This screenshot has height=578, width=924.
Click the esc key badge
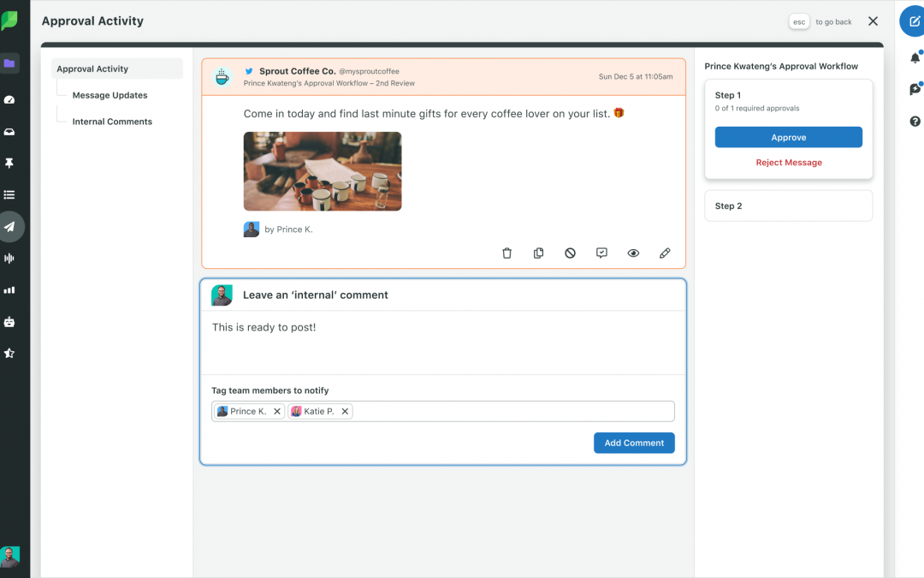pyautogui.click(x=799, y=21)
